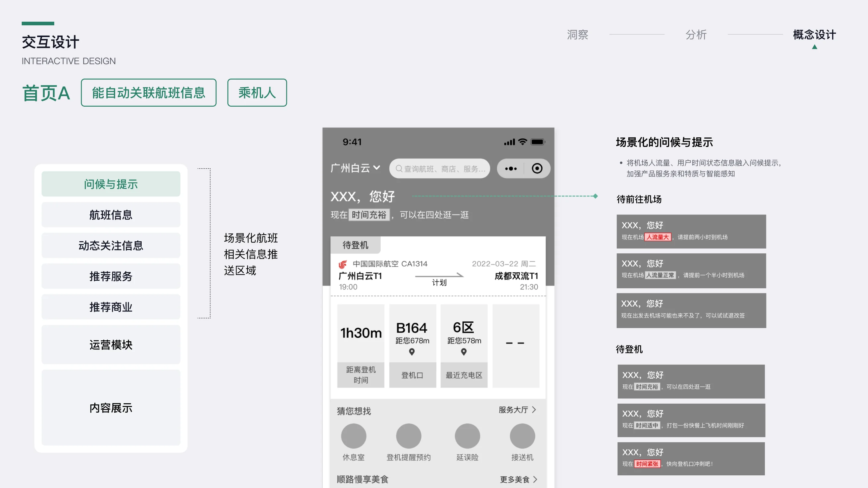The image size is (868, 488).
Task: Click the 待前往机场 subheading
Action: 639,199
